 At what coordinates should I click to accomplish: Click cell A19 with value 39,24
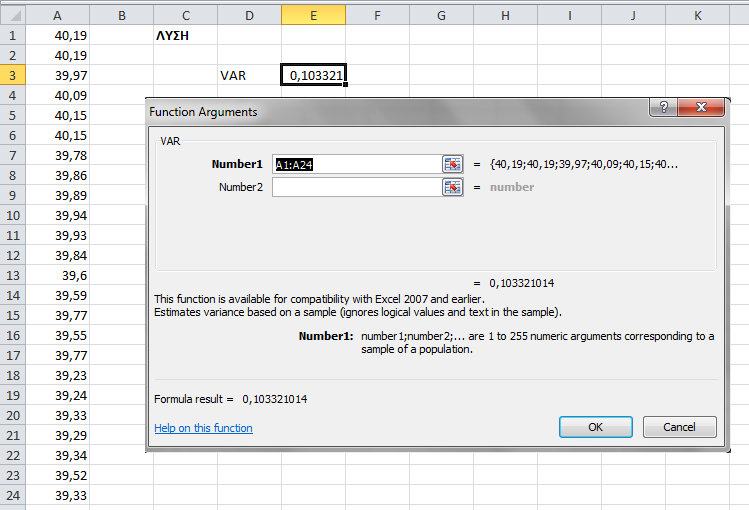click(57, 395)
